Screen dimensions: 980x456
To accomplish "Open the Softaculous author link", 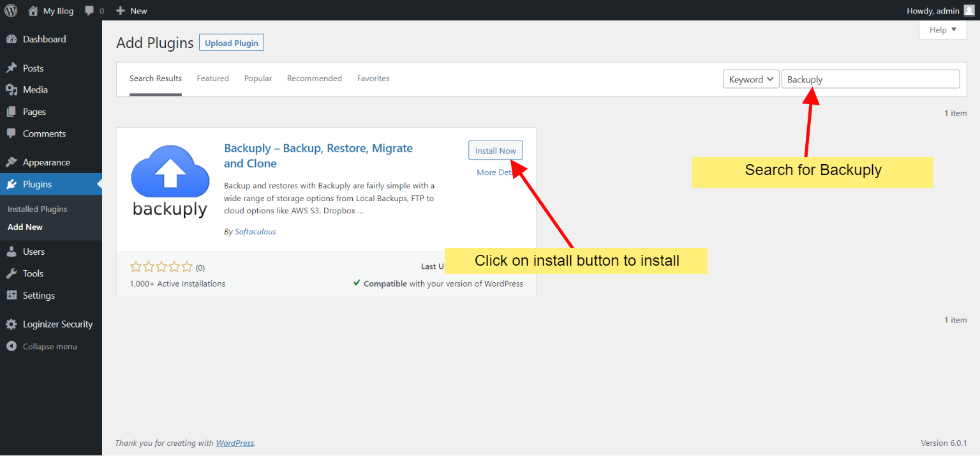I will 255,231.
